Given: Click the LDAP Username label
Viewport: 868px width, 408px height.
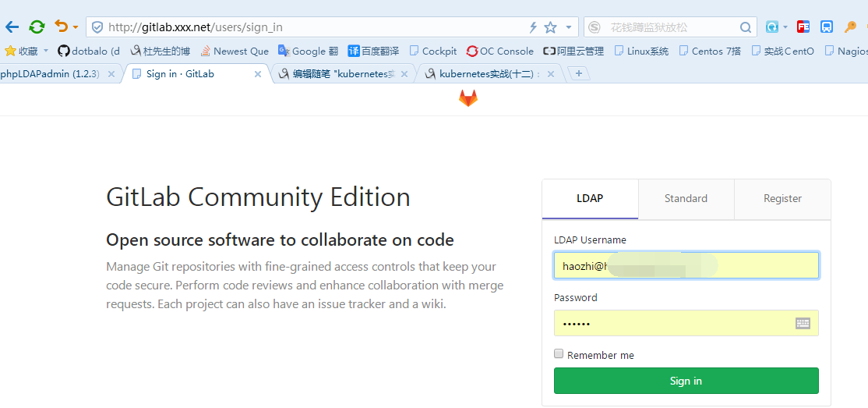Looking at the screenshot, I should click(590, 240).
